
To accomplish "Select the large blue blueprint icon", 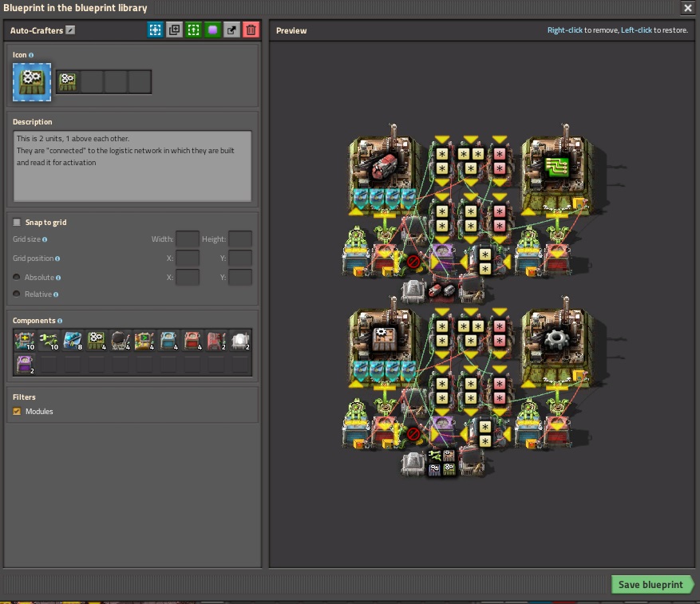I will (32, 82).
